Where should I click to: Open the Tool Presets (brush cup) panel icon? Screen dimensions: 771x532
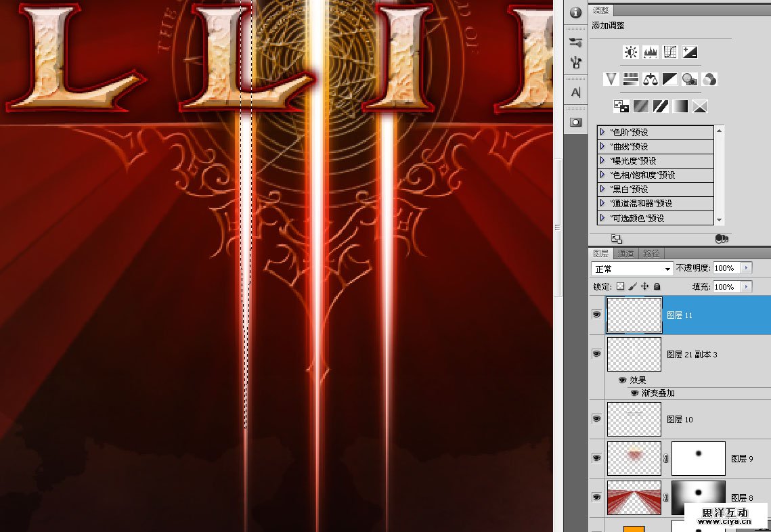click(x=576, y=62)
